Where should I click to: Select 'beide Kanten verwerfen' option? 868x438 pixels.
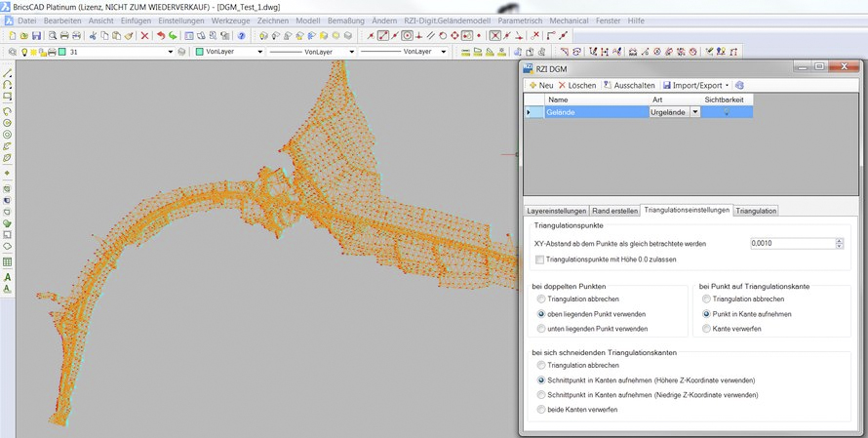click(x=542, y=409)
